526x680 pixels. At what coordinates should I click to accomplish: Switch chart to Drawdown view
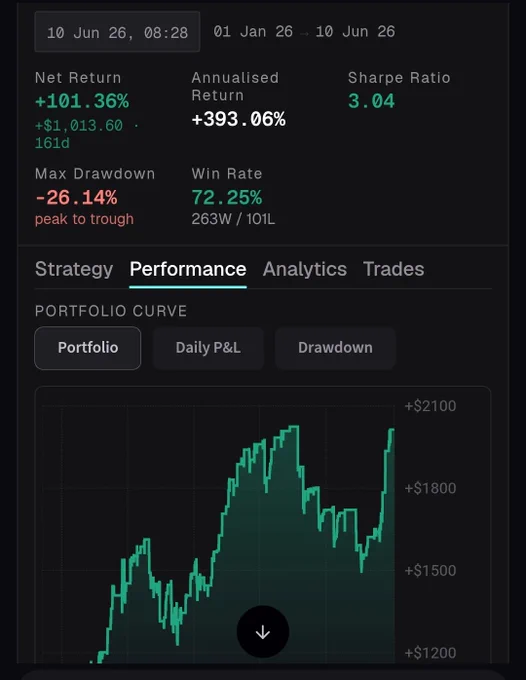tap(335, 348)
